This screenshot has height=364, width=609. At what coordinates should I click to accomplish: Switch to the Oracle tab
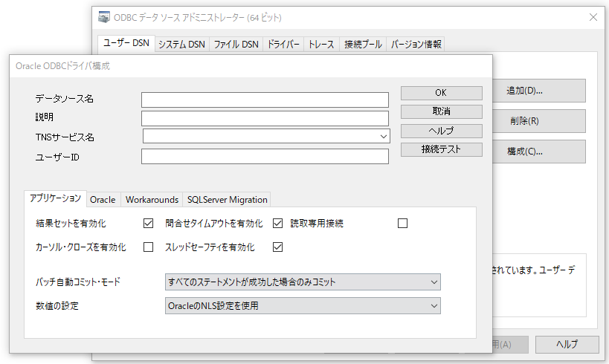(x=103, y=200)
